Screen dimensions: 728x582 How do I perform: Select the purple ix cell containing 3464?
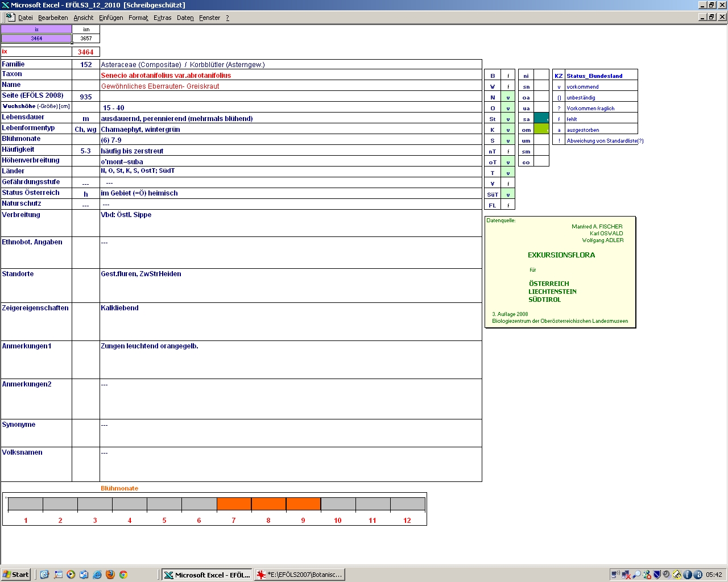[x=36, y=39]
